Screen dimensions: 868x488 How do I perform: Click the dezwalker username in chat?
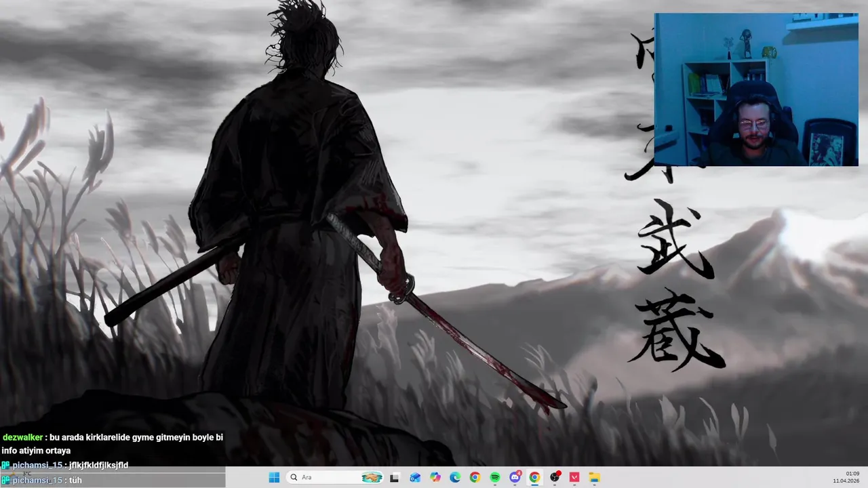tap(22, 438)
